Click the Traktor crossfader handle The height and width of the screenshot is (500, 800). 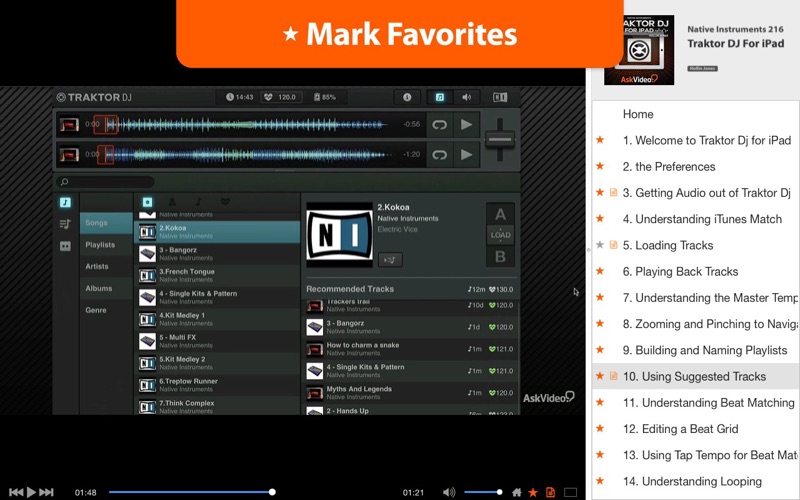tap(500, 139)
